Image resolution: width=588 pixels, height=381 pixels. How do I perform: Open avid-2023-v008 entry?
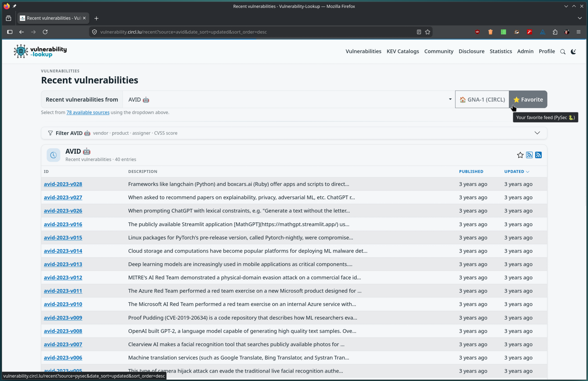pyautogui.click(x=63, y=331)
